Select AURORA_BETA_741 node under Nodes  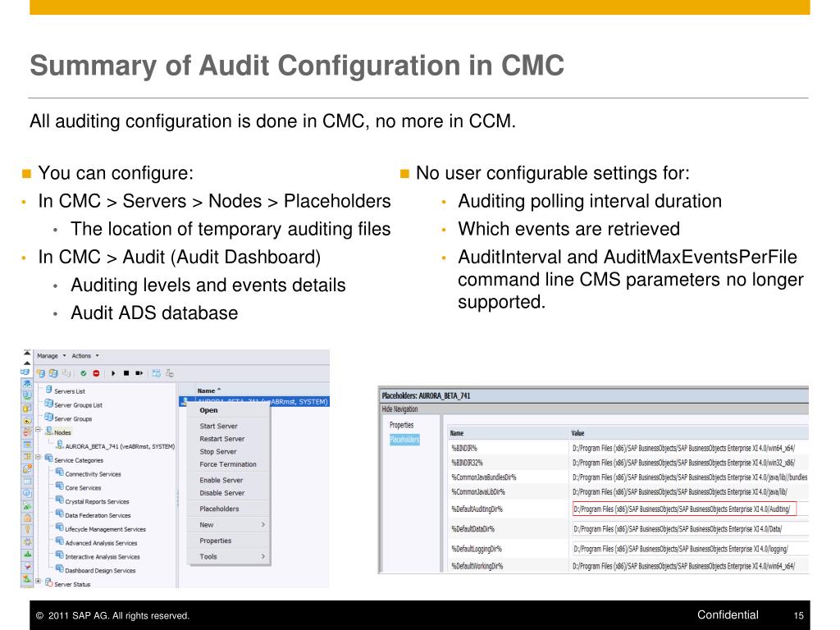(x=120, y=446)
